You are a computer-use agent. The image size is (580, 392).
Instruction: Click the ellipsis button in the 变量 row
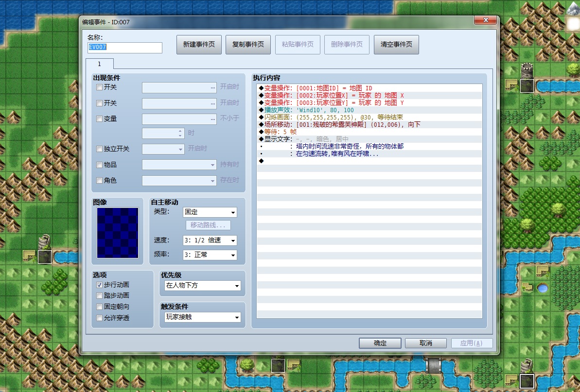click(212, 119)
